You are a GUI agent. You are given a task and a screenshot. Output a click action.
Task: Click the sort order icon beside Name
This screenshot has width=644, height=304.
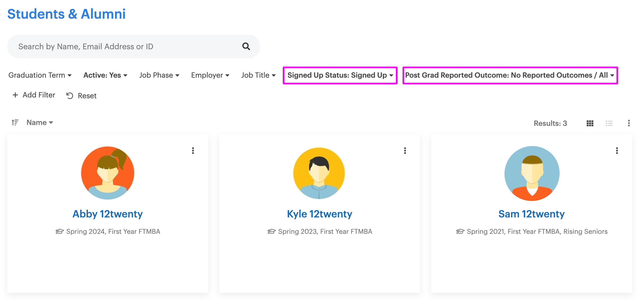(x=15, y=122)
